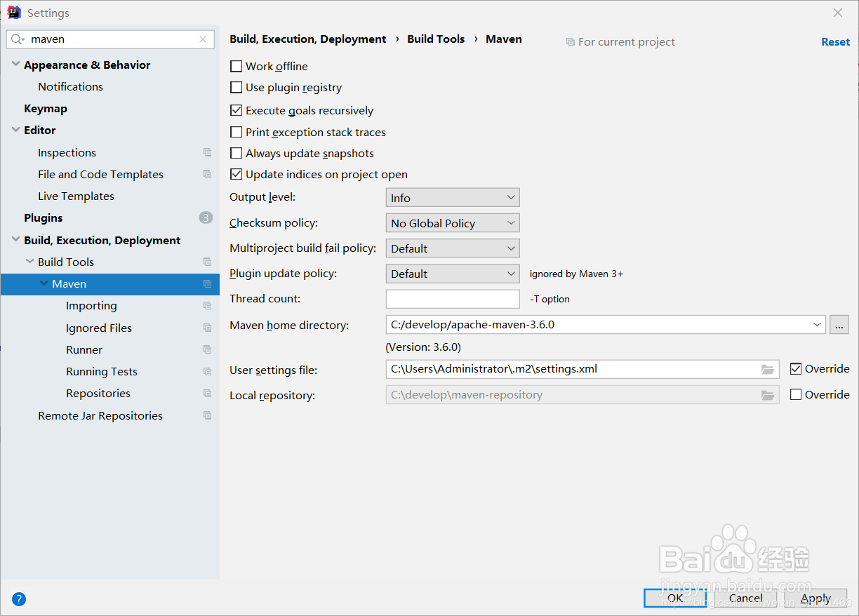Open Checksum policy dropdown
Screen dimensions: 859x616
(453, 223)
